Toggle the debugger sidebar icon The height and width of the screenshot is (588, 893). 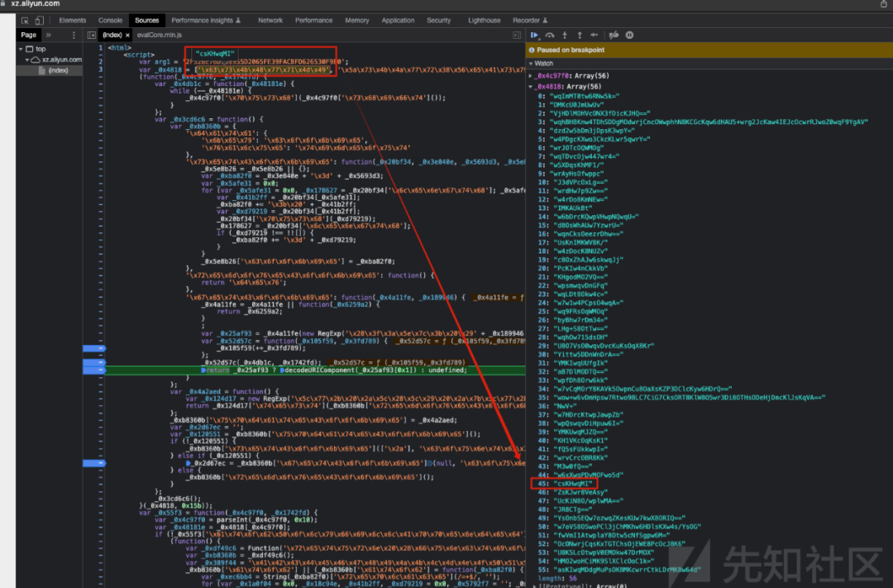[517, 35]
